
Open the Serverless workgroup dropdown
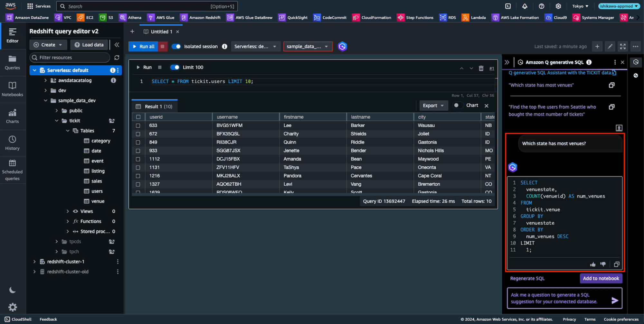click(255, 46)
